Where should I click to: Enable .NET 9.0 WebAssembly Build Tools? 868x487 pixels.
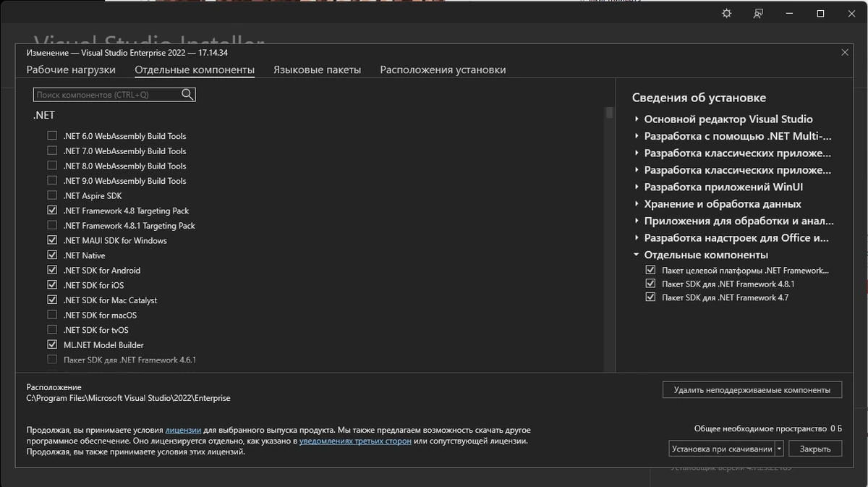tap(52, 181)
